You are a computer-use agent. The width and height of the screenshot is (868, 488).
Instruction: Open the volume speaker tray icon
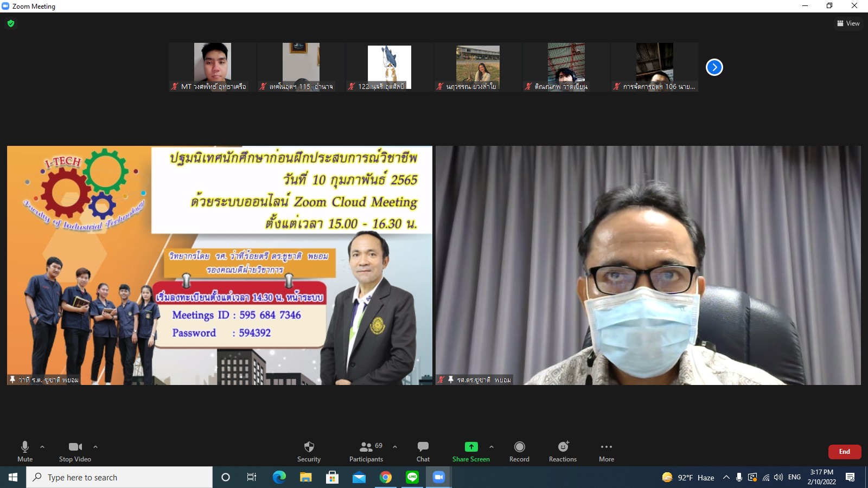tap(778, 477)
